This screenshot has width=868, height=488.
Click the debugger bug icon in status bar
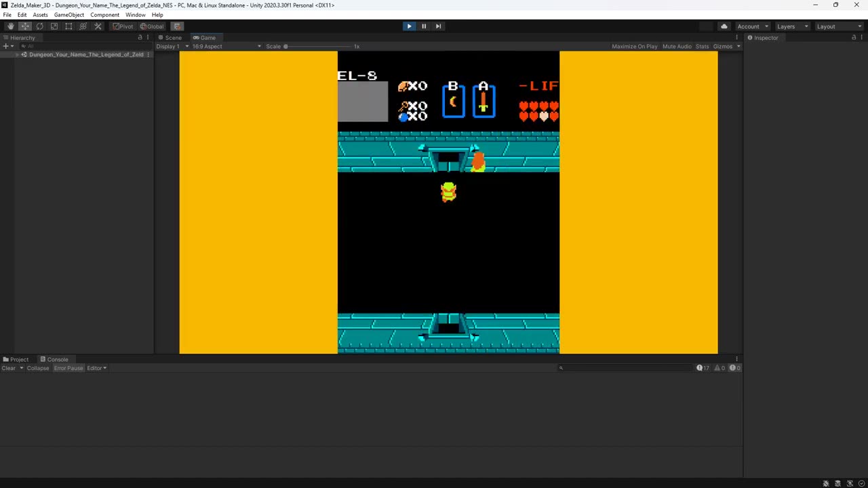pos(825,483)
